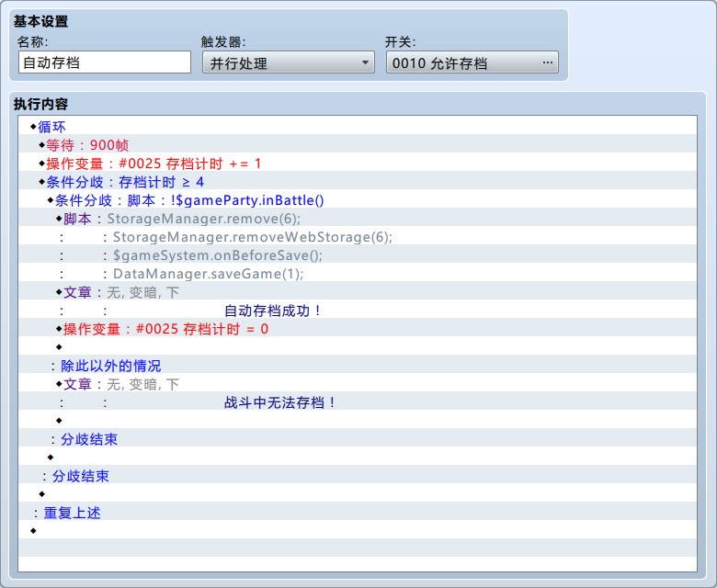The width and height of the screenshot is (717, 588).
Task: Select the 文章 header line above 自动存档成功
Action: click(x=358, y=290)
